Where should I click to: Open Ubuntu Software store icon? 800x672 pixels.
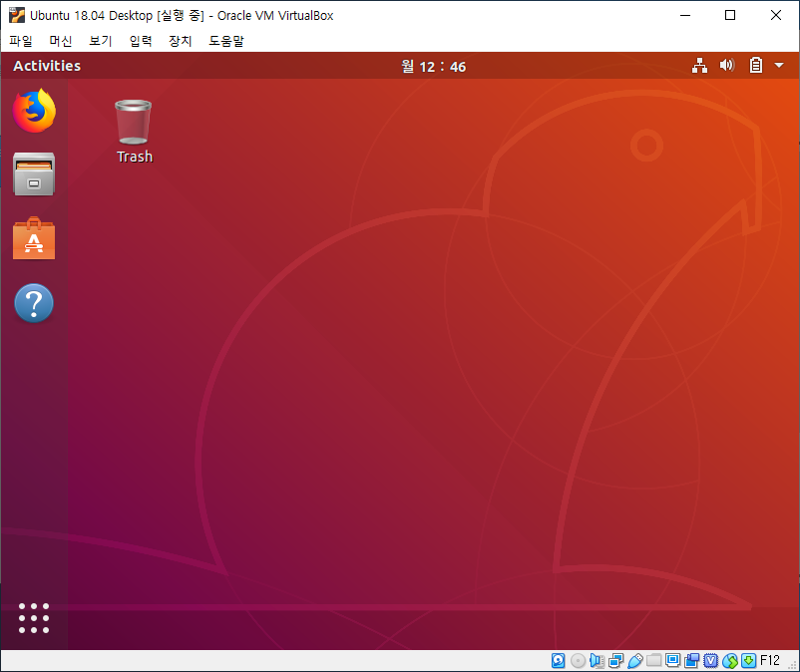[34, 238]
